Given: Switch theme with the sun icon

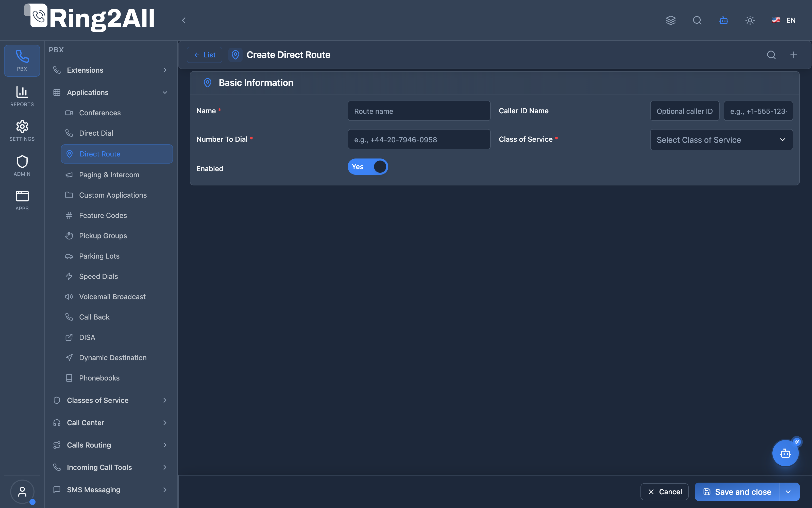Looking at the screenshot, I should coord(750,21).
